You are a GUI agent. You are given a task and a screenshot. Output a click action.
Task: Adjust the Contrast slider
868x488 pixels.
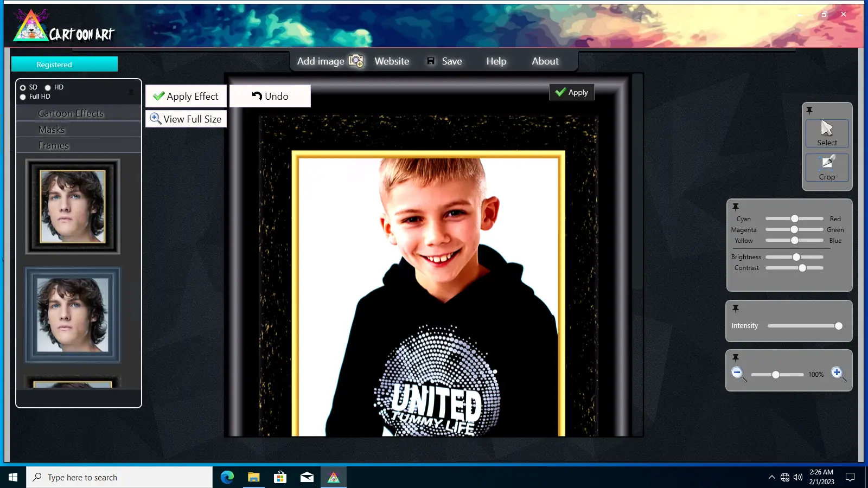794,268
